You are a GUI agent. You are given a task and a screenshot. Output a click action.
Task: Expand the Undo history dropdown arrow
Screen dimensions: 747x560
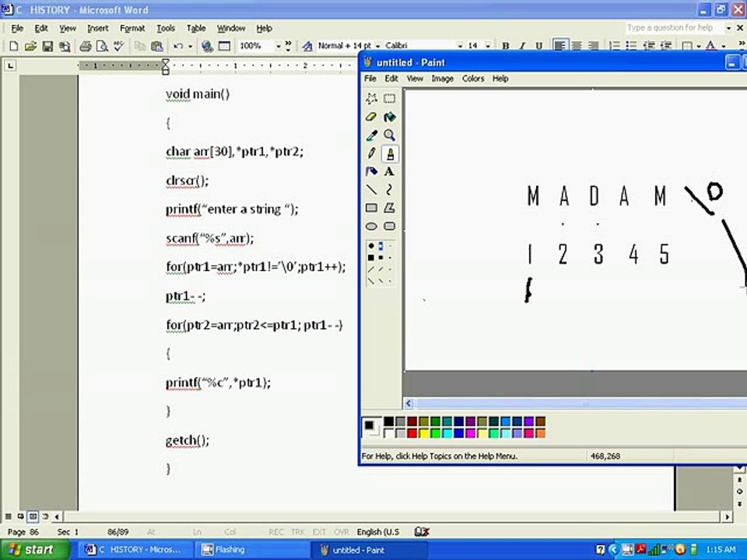pos(190,46)
